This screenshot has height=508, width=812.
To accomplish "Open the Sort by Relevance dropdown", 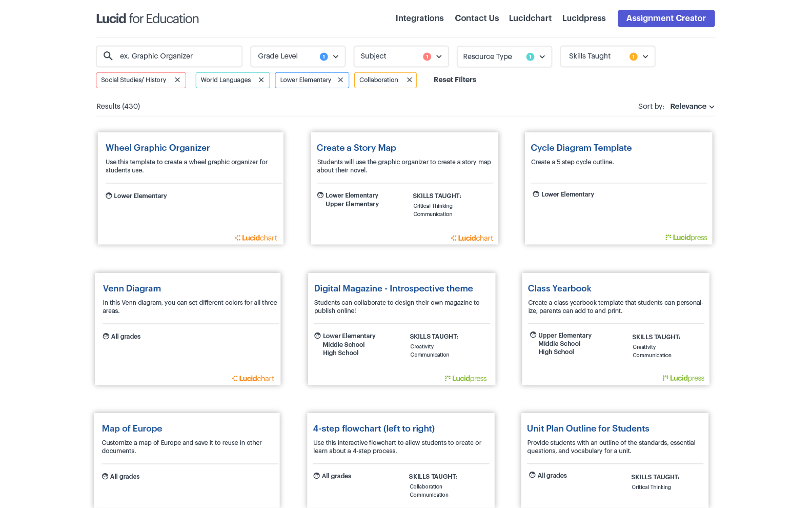I will point(692,106).
